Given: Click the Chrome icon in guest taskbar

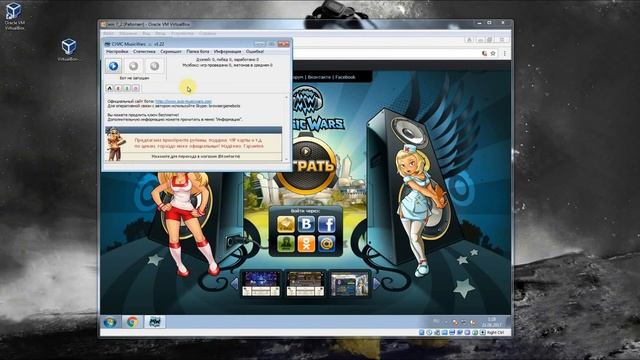Looking at the screenshot, I should [x=132, y=322].
